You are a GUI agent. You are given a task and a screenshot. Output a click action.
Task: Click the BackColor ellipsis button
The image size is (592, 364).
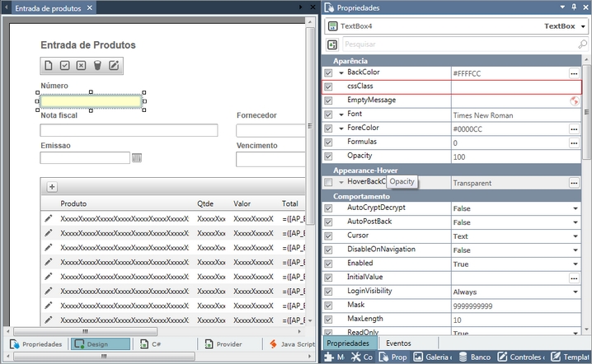coord(574,73)
